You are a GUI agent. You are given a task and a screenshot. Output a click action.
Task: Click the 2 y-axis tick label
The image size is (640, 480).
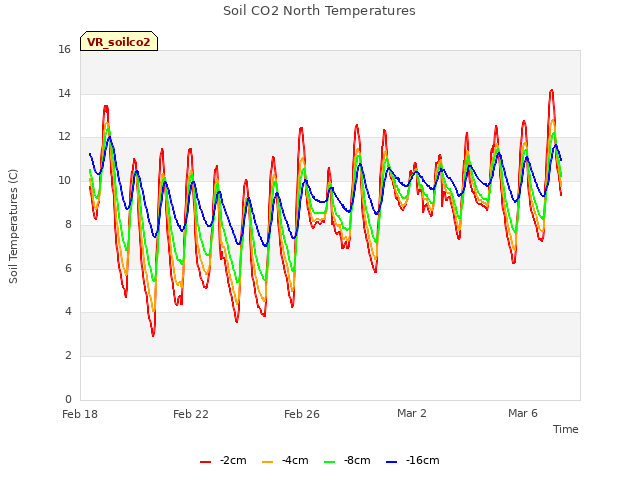click(68, 356)
